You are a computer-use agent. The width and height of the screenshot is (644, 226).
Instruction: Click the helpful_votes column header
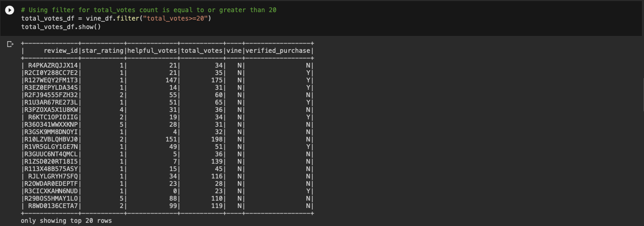click(152, 51)
